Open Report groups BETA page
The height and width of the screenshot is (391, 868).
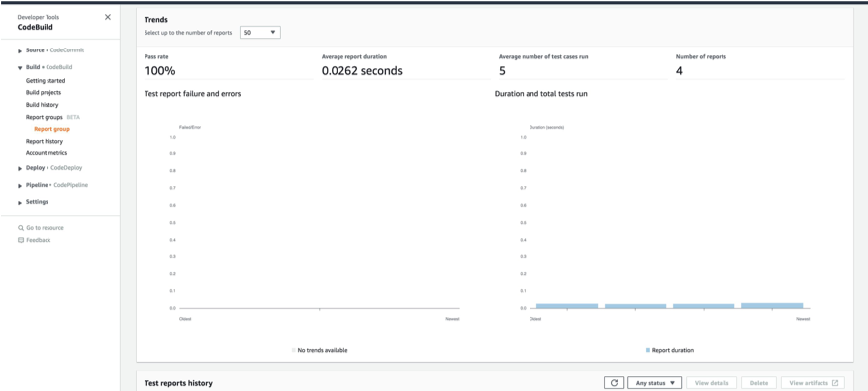[x=52, y=117]
